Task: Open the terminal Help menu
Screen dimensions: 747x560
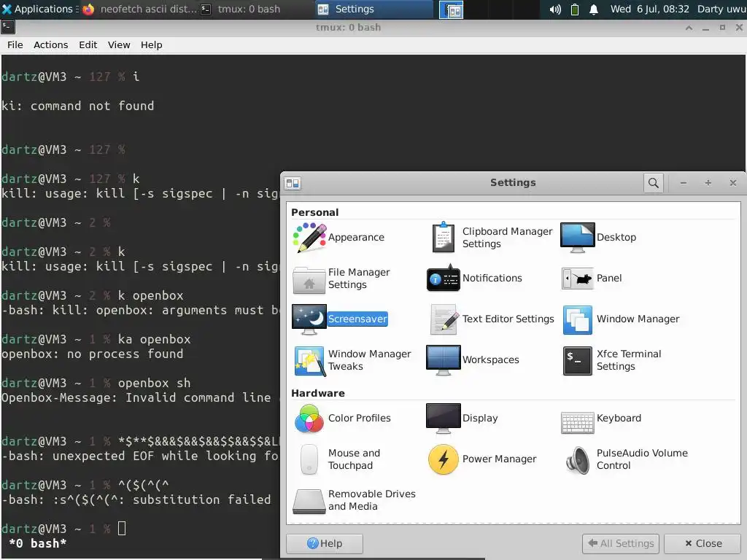Action: pyautogui.click(x=151, y=44)
